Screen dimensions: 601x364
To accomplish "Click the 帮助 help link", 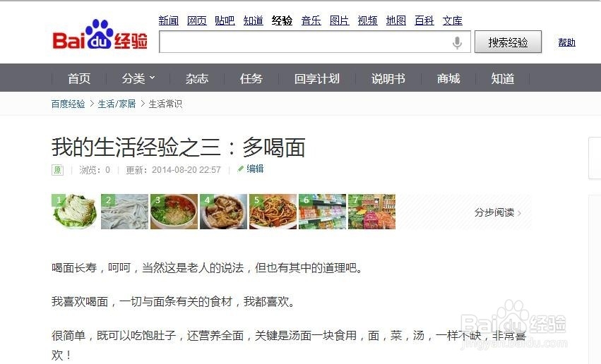I will pyautogui.click(x=567, y=42).
